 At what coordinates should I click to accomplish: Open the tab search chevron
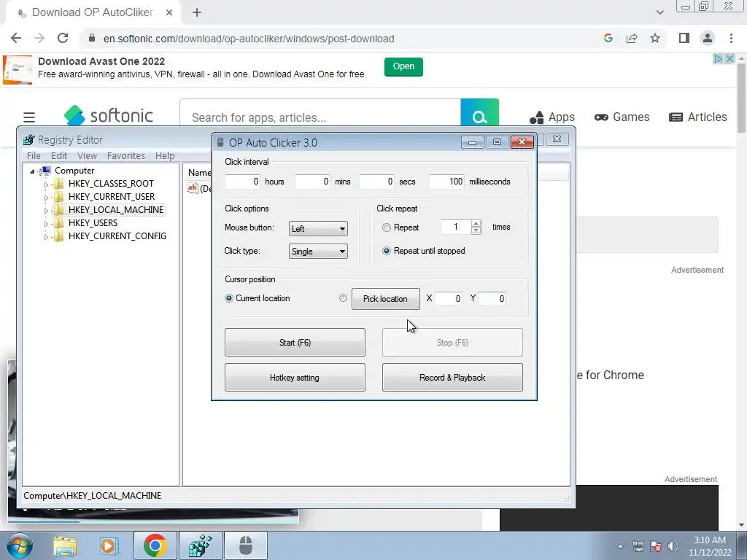(x=659, y=12)
